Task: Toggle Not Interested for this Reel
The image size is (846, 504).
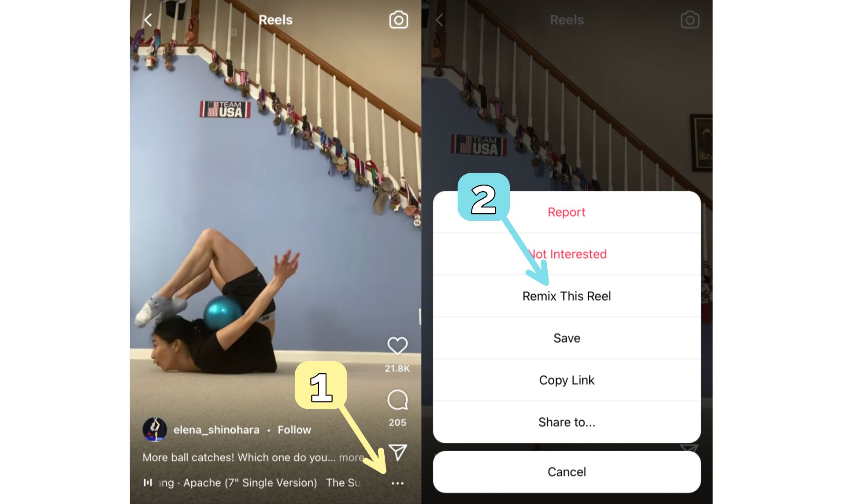Action: (x=566, y=253)
